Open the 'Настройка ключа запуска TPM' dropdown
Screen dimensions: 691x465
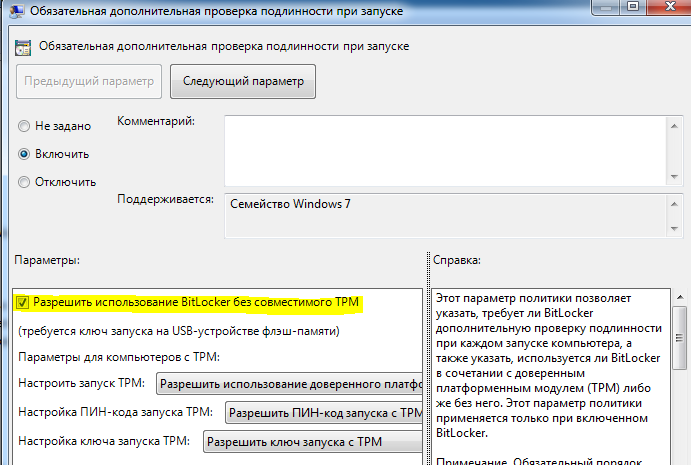(313, 442)
